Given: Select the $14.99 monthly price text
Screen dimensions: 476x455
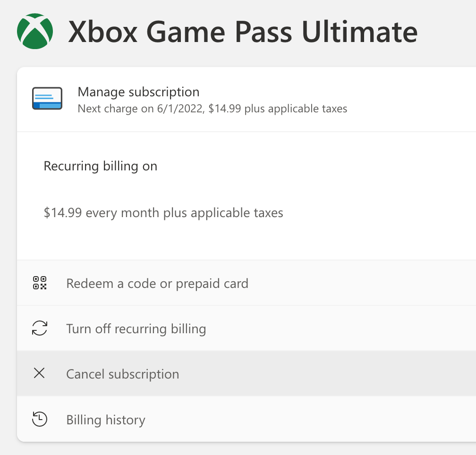Looking at the screenshot, I should (x=163, y=213).
